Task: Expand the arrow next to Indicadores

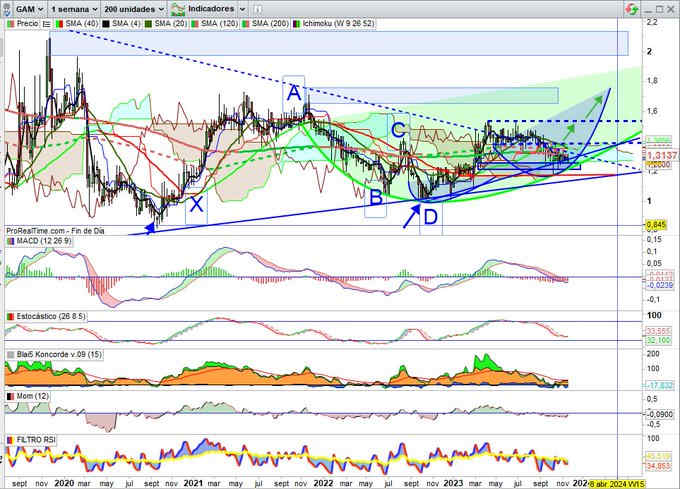Action: (x=243, y=9)
